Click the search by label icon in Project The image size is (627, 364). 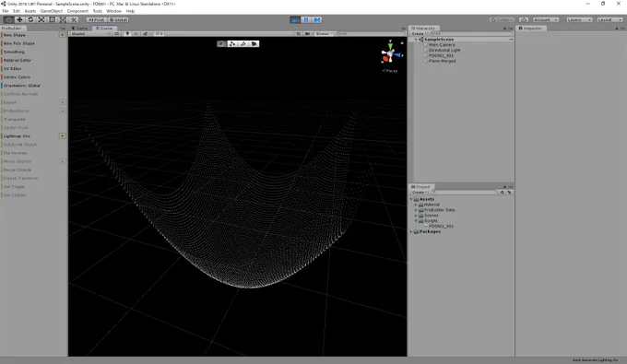point(509,193)
